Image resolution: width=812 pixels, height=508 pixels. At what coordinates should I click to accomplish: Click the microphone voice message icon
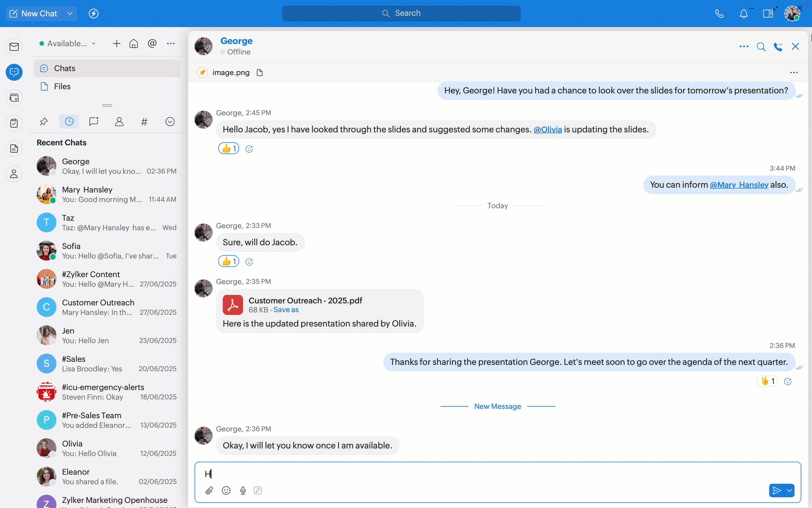[x=243, y=491]
